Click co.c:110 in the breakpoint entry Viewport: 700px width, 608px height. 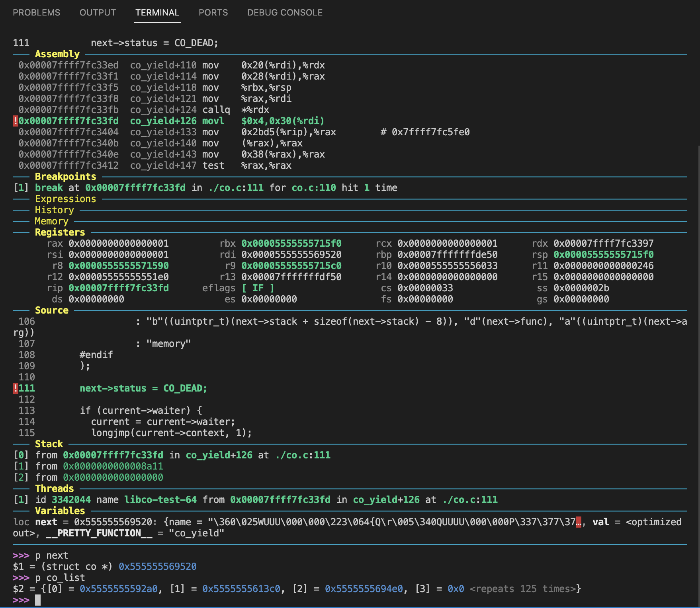pyautogui.click(x=314, y=187)
